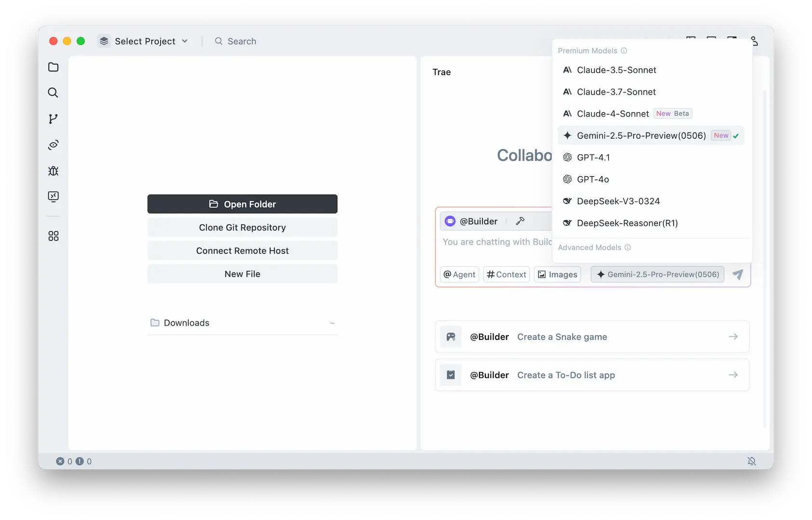
Task: Create a New File
Action: 242,273
